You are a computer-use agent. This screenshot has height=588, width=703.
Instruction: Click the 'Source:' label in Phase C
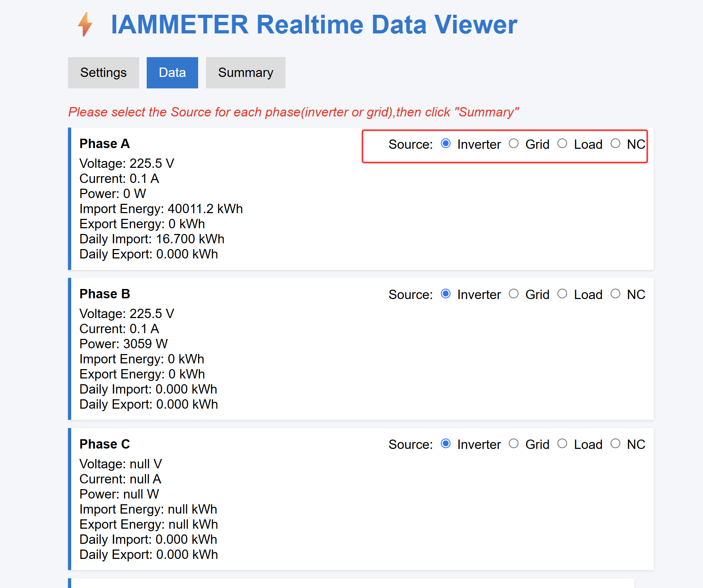(x=411, y=445)
